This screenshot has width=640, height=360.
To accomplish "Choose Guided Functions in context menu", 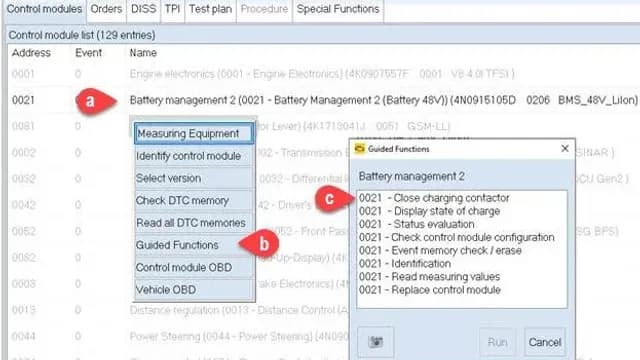I will pyautogui.click(x=193, y=245).
